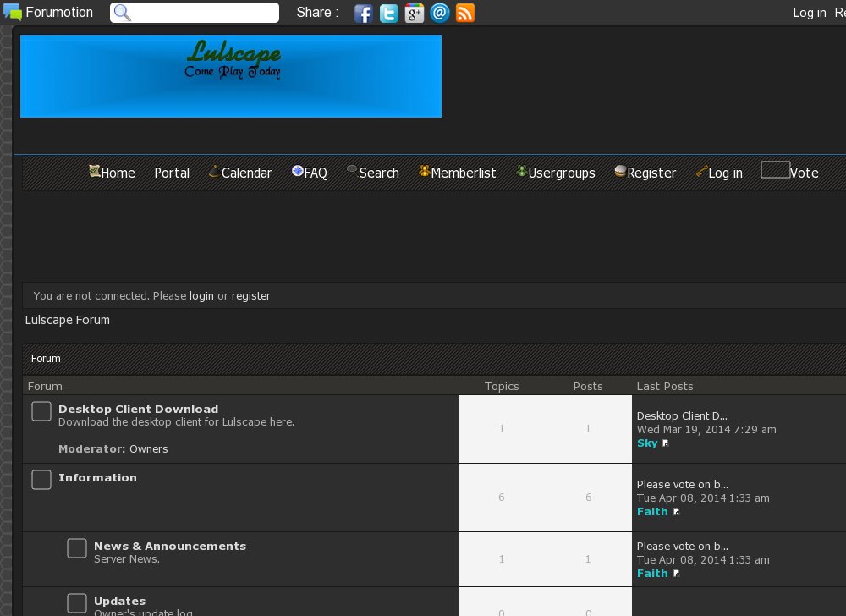Share via Google Plus icon

[x=414, y=13]
